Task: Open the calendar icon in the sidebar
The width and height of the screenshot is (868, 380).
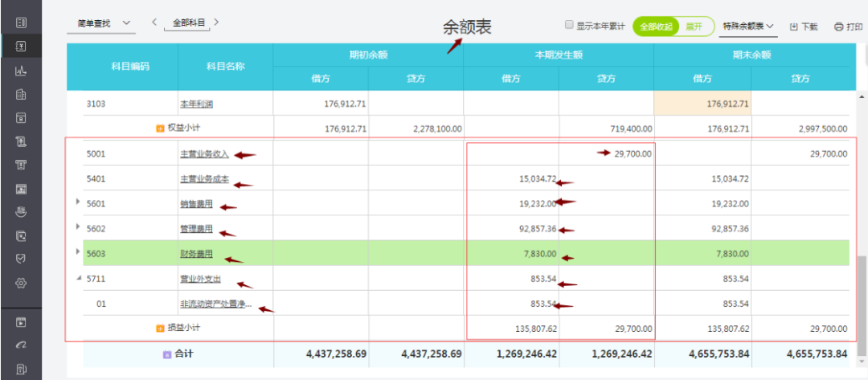Action: [21, 117]
